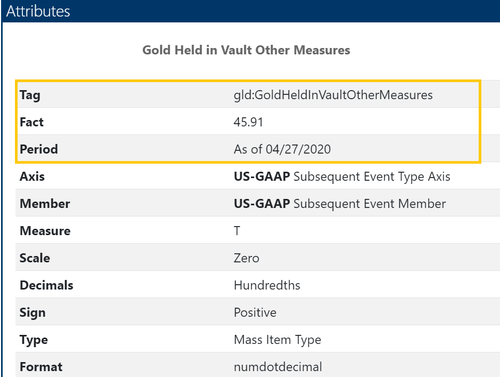Select the decimals value 'Hundredths'
The image size is (500, 377).
[x=267, y=285]
